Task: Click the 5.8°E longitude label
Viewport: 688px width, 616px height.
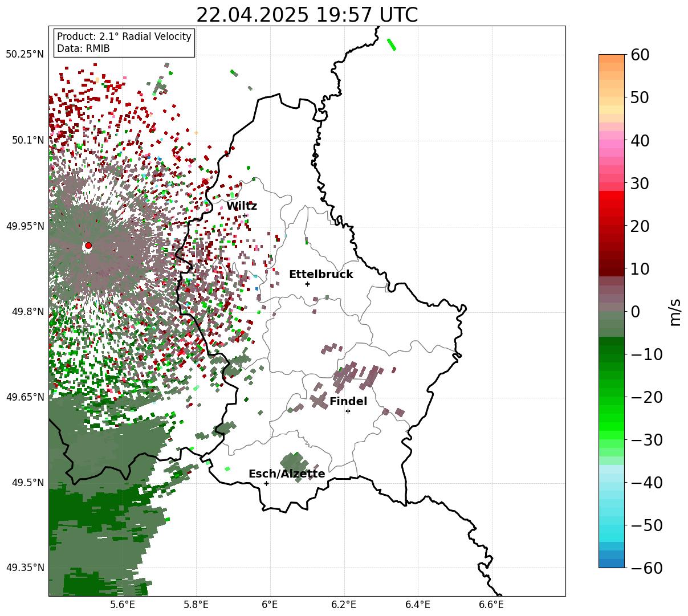Action: point(197,604)
